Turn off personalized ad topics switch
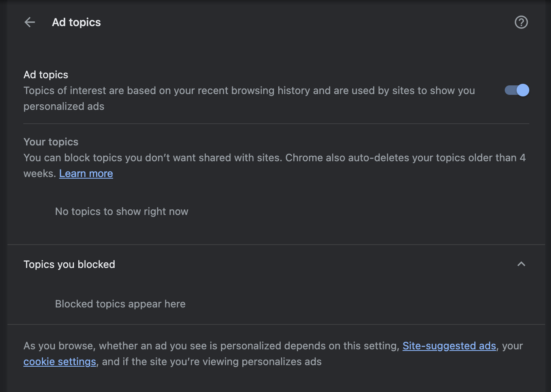The width and height of the screenshot is (551, 392). 517,90
